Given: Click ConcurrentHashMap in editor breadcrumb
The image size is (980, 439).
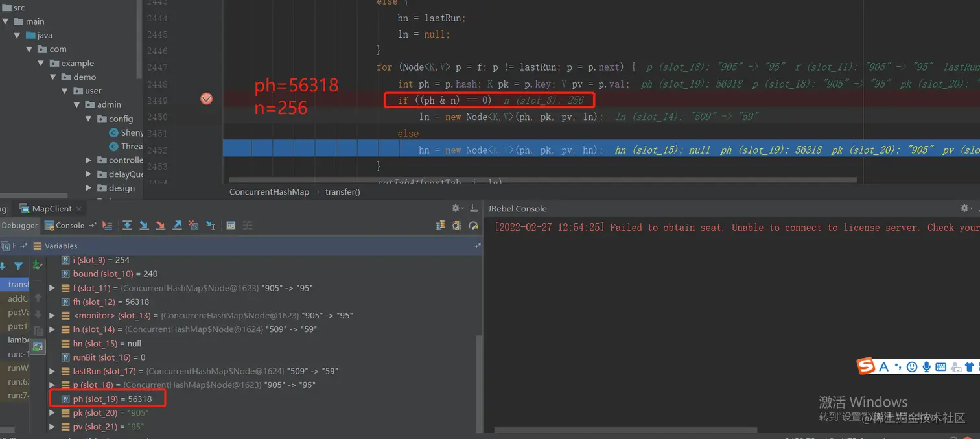Looking at the screenshot, I should [x=269, y=192].
